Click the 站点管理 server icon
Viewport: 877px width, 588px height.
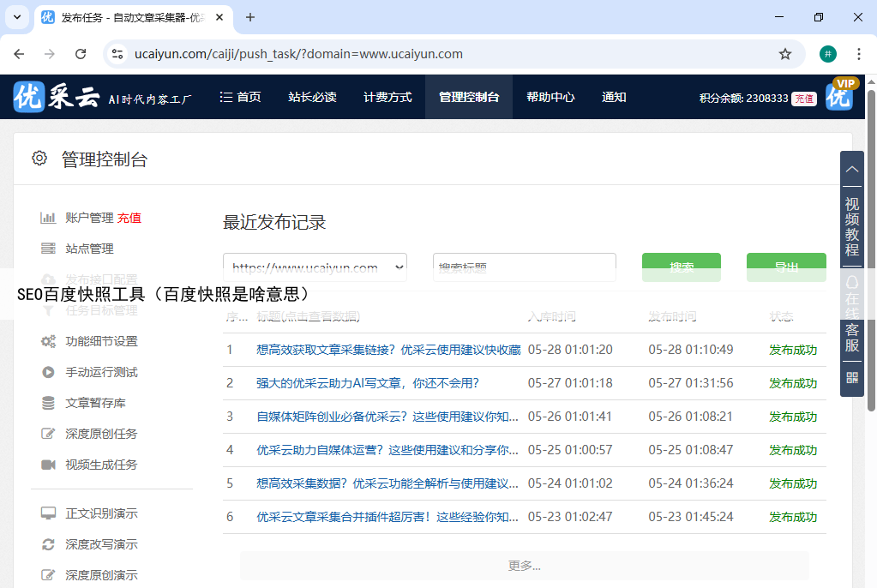(48, 249)
